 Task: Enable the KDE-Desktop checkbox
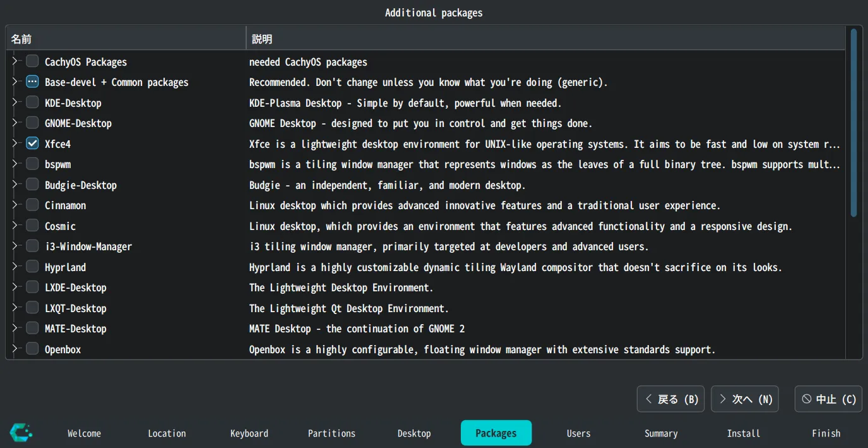pos(32,102)
